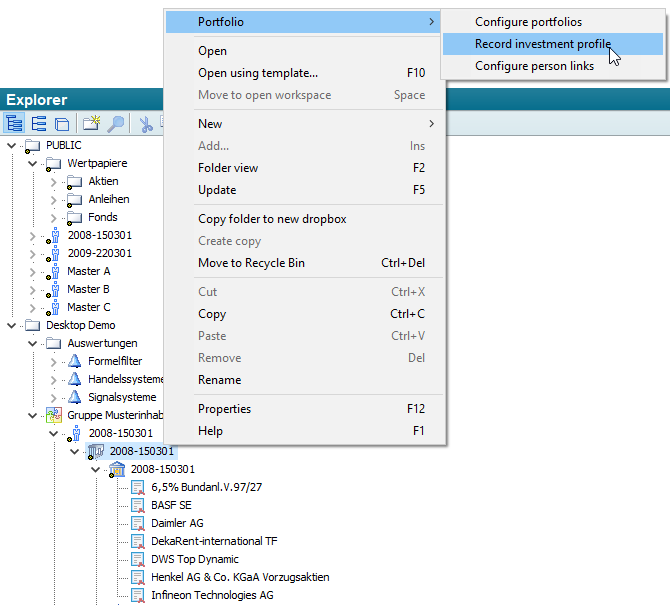Open the search magnifier tool
This screenshot has width=670, height=605.
pos(116,124)
